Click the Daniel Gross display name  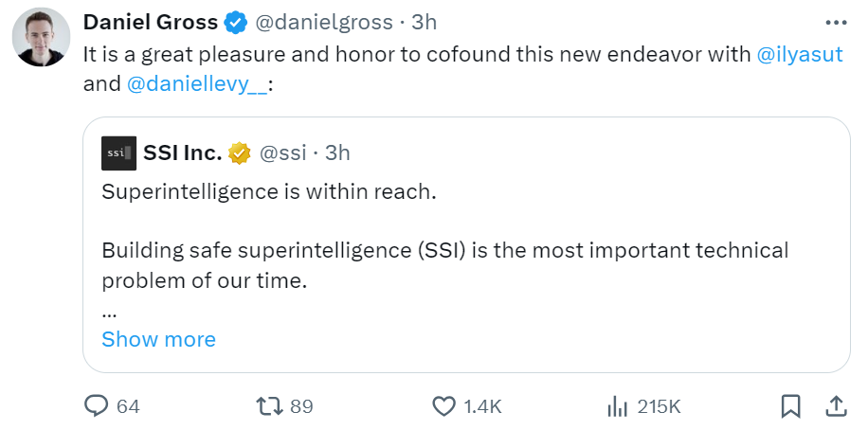[151, 23]
